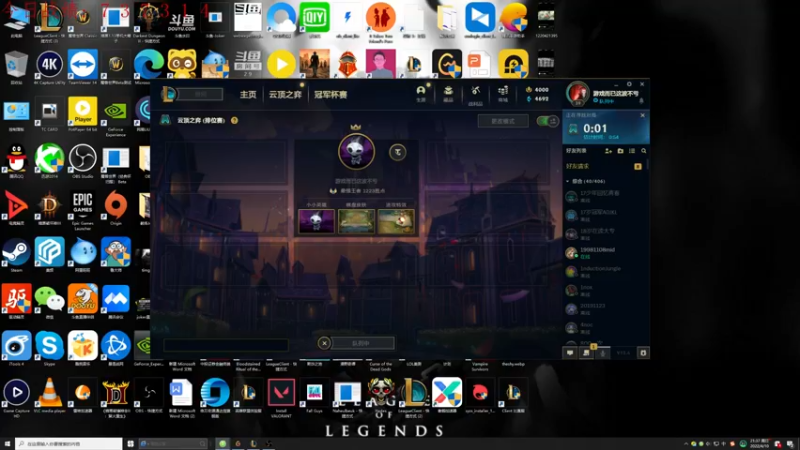
Task: Switch to the 云顶之弈 tab
Action: pyautogui.click(x=285, y=94)
